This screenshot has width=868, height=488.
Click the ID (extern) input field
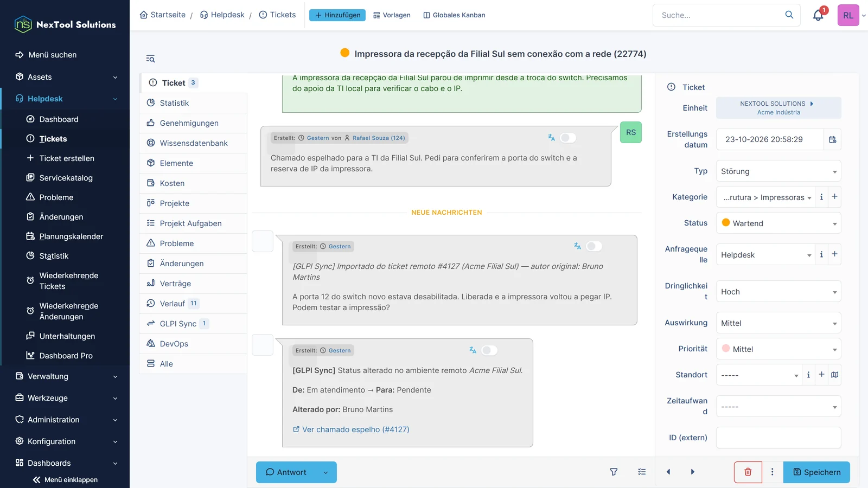(778, 438)
